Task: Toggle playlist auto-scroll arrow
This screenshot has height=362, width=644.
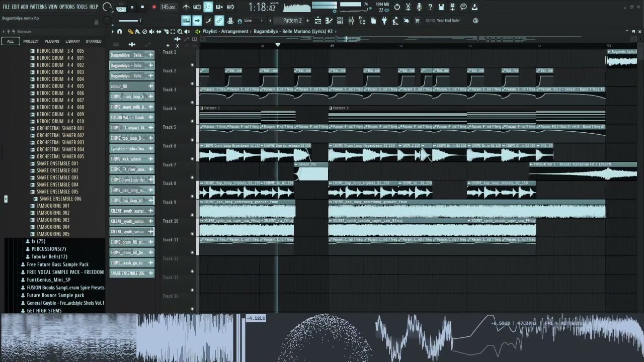Action: tap(197, 21)
